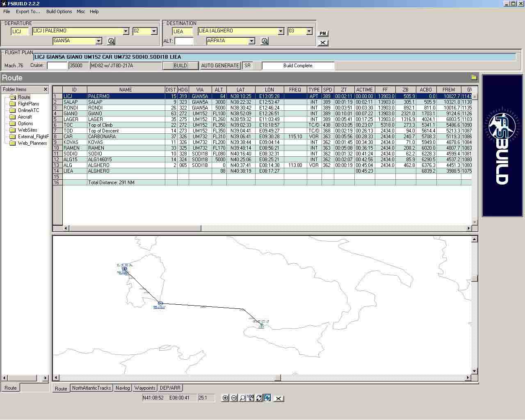Click the black refresh arrows map icon
Screen dimensions: 525x420
pos(259,398)
